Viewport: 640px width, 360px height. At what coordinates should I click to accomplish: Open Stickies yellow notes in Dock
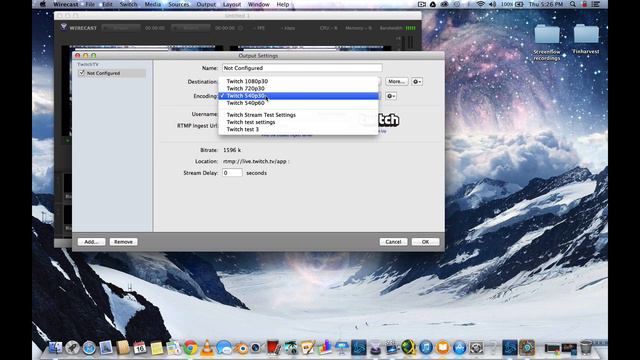click(156, 348)
